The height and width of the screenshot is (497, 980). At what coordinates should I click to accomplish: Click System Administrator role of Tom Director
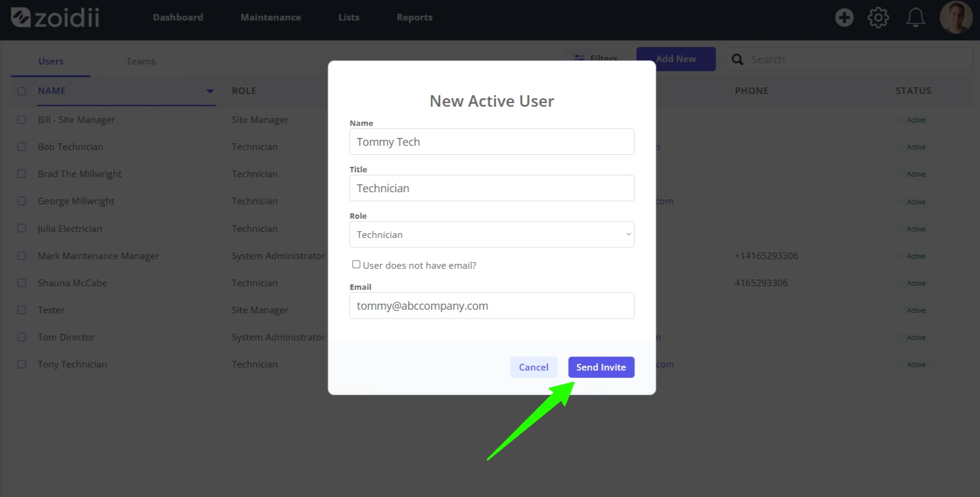(x=278, y=337)
